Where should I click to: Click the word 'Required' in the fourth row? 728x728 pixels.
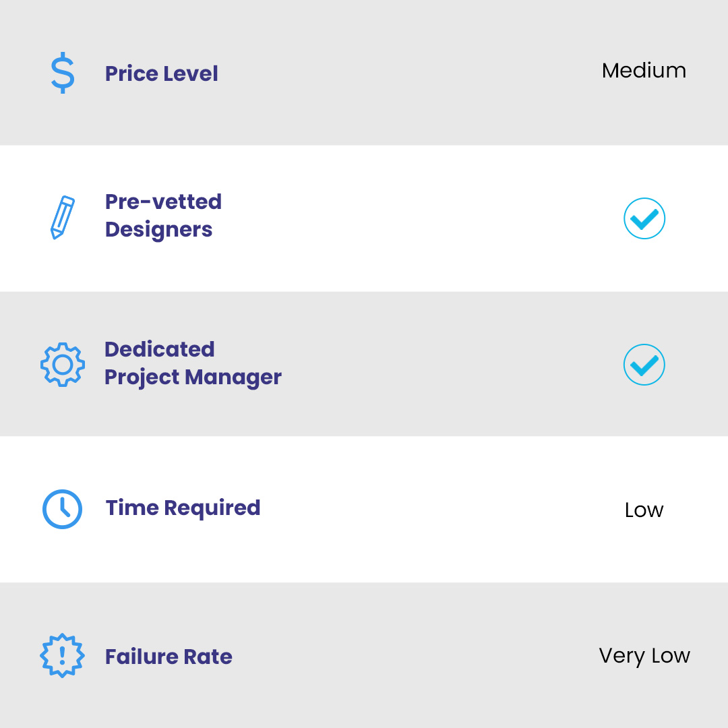click(212, 508)
